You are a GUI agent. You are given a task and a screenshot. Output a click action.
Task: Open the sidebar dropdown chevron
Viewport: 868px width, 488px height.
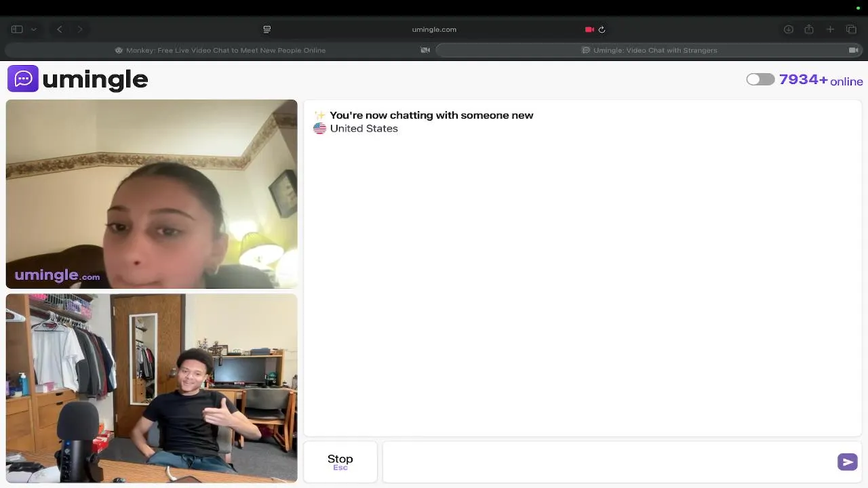click(x=33, y=29)
